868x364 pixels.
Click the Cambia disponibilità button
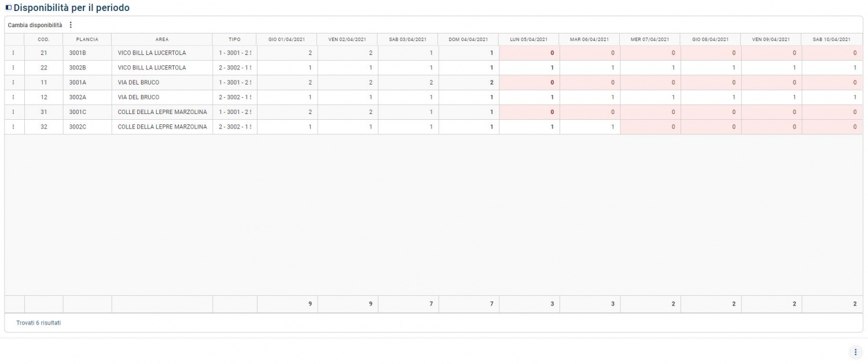35,25
